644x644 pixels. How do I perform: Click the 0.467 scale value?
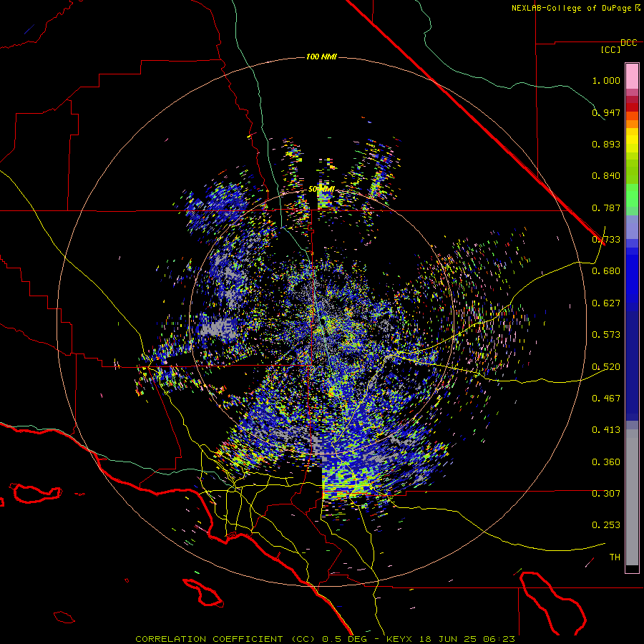coord(606,399)
